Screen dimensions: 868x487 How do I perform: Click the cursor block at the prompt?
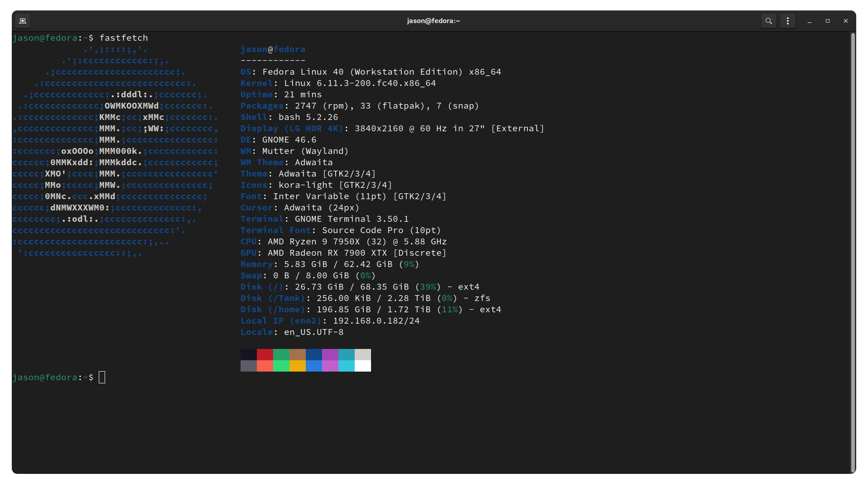coord(102,377)
